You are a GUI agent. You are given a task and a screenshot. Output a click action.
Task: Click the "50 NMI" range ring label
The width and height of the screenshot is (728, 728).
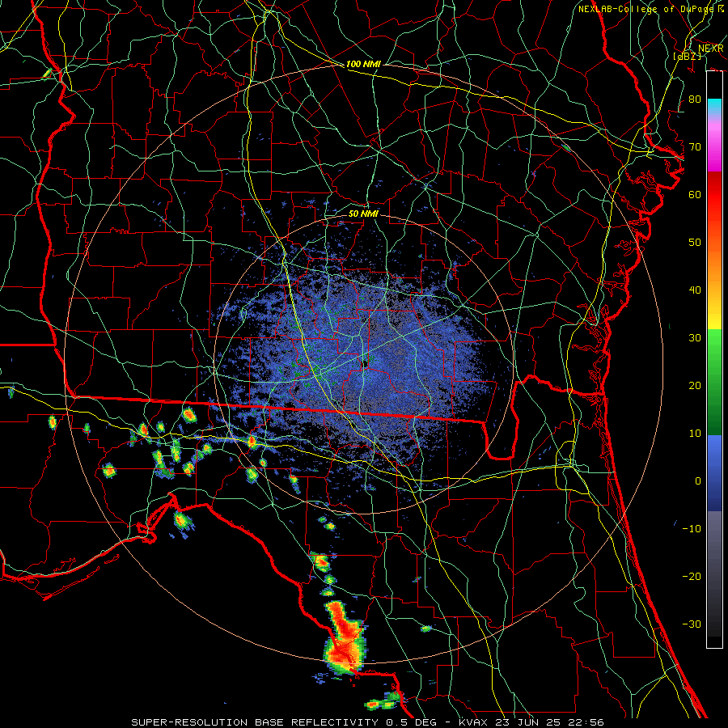pos(363,214)
